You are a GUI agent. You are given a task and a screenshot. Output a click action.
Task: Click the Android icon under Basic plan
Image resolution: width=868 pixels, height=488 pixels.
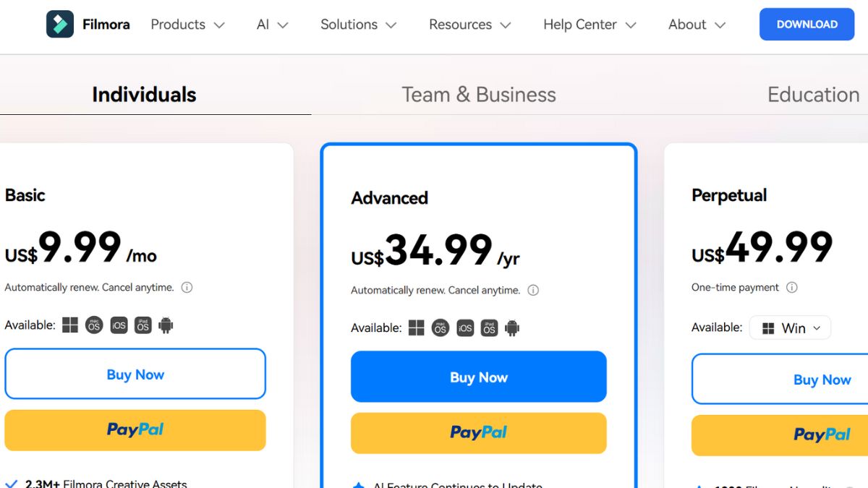pyautogui.click(x=166, y=325)
